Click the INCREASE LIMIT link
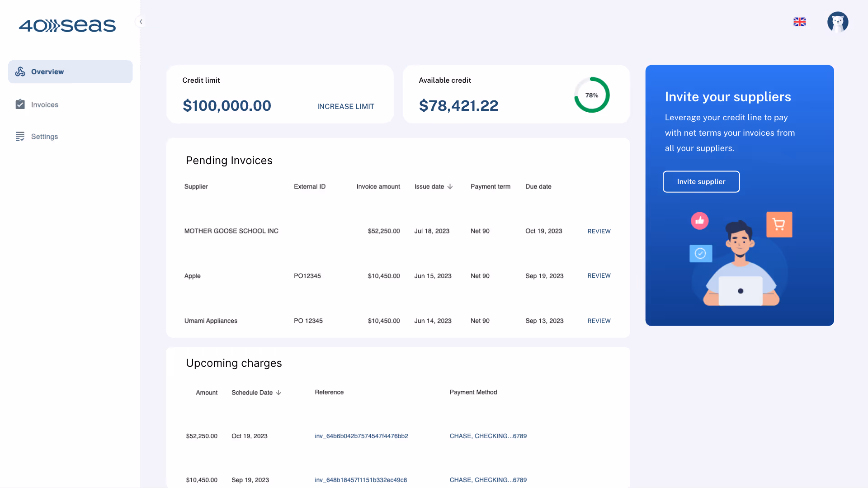This screenshot has width=868, height=488. coord(345,106)
